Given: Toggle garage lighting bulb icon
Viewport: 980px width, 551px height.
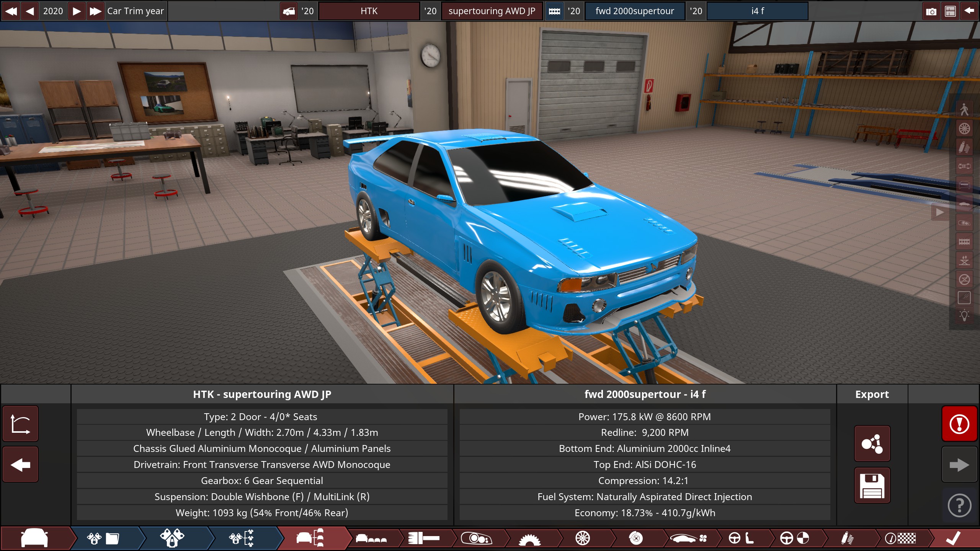Looking at the screenshot, I should [x=964, y=316].
